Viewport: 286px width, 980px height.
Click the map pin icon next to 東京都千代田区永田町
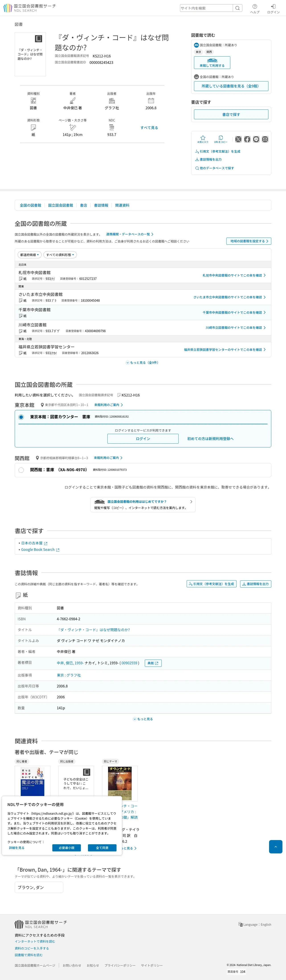[42, 405]
